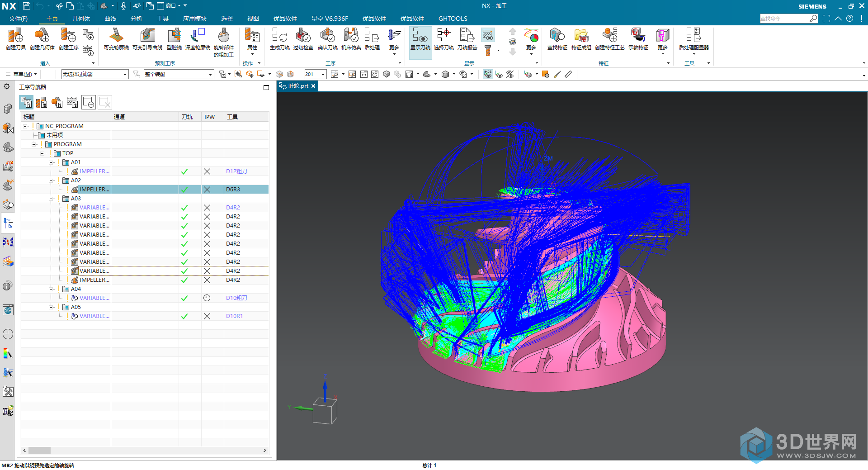Collapse the A01 program group
The width and height of the screenshot is (868, 470).
coord(51,162)
